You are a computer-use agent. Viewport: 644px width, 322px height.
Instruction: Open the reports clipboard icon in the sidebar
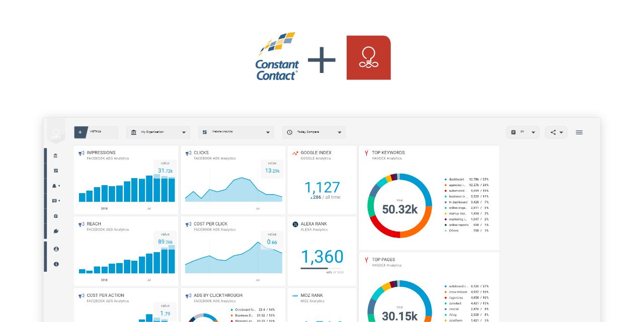[x=56, y=216]
